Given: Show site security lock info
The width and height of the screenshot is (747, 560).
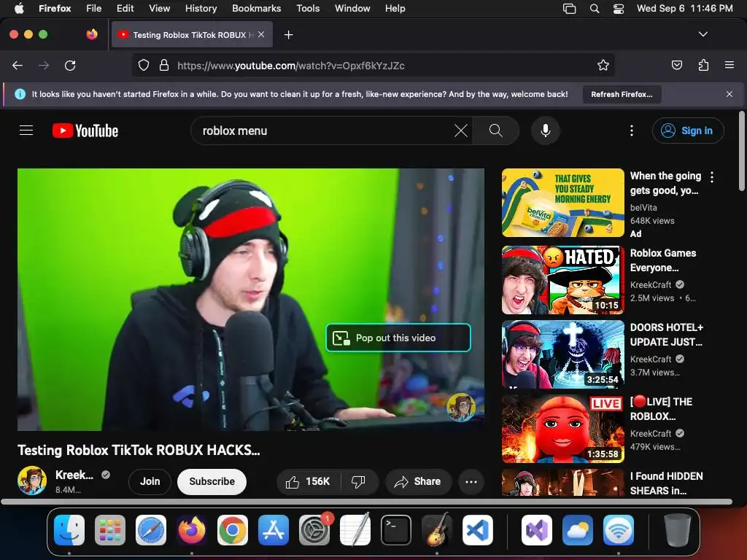Looking at the screenshot, I should (164, 65).
